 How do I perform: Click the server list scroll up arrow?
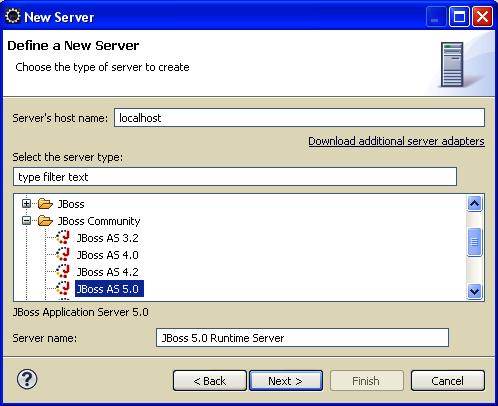coord(474,203)
